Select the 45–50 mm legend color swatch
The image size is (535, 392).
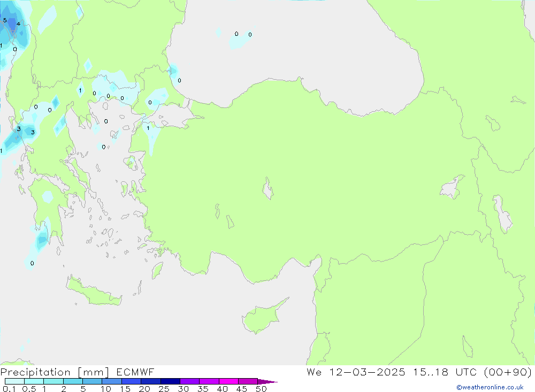[248, 381]
